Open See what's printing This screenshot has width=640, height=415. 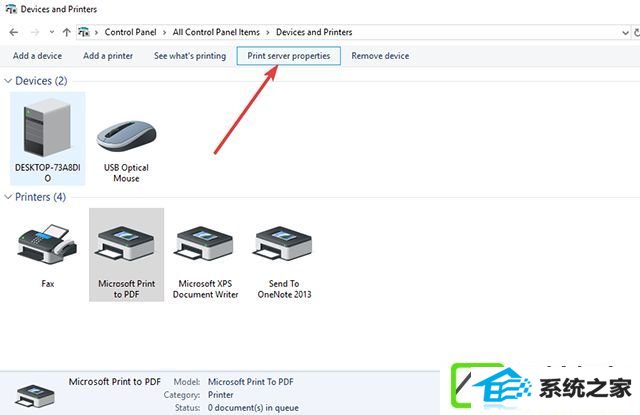[x=190, y=56]
